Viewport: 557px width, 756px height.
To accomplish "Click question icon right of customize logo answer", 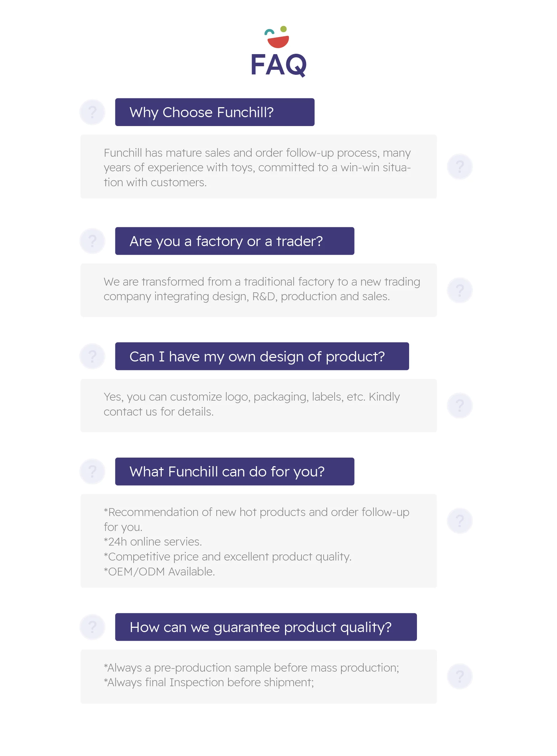I will pyautogui.click(x=460, y=405).
